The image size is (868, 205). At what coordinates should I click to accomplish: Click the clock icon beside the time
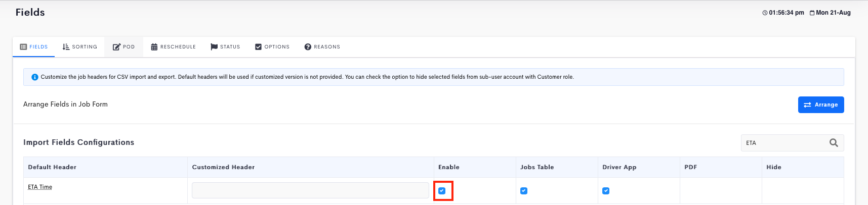765,13
